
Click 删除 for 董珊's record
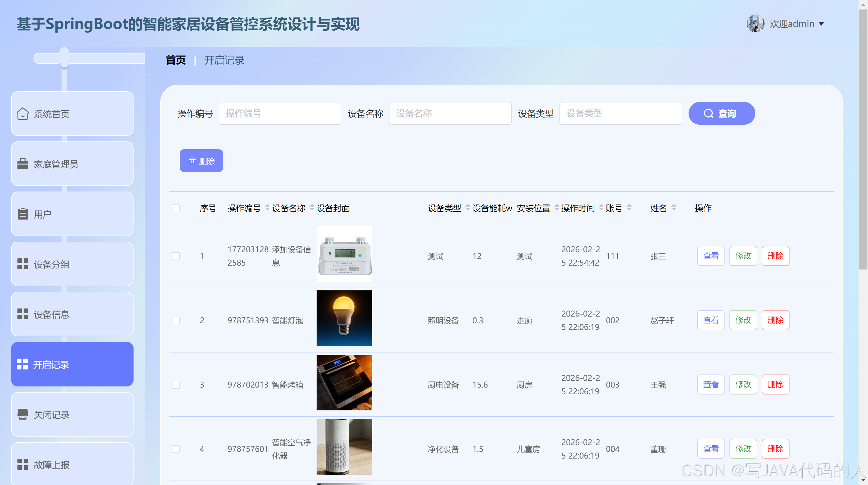point(776,449)
